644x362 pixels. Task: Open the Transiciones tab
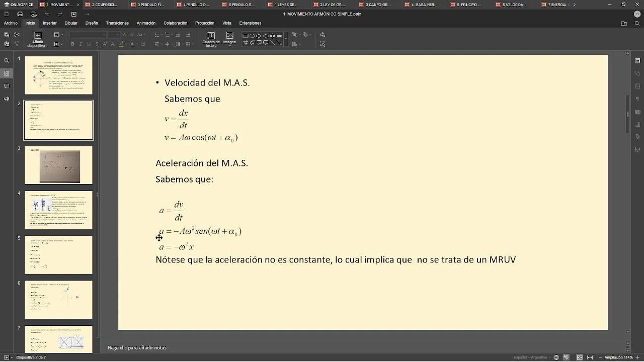(117, 23)
